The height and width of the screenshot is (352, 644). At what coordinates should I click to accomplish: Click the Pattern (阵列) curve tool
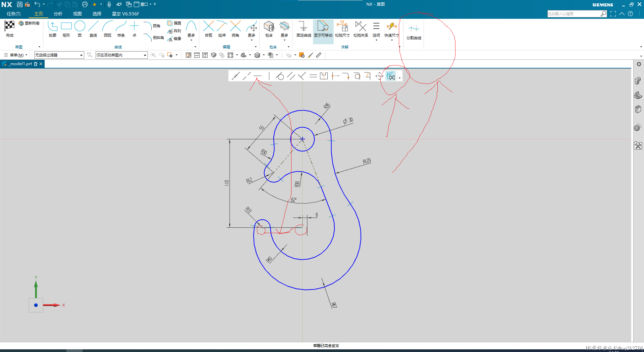pos(174,31)
